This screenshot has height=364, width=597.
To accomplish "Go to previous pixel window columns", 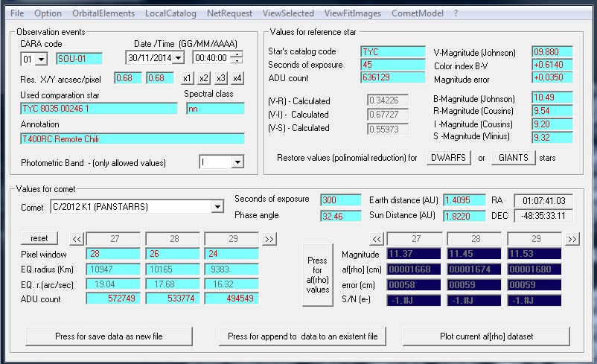I will [77, 239].
